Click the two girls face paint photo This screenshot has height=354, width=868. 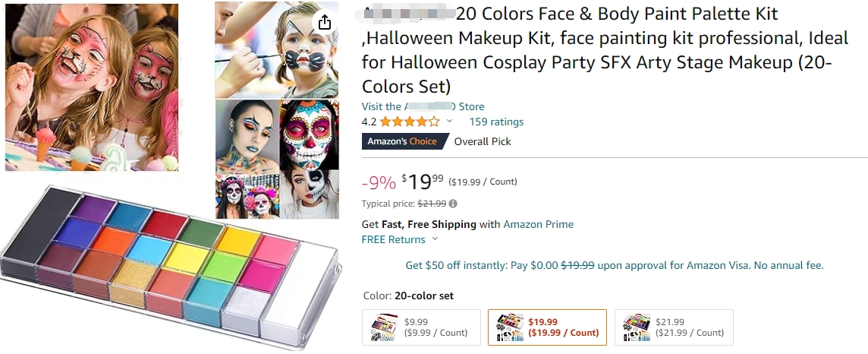point(92,87)
